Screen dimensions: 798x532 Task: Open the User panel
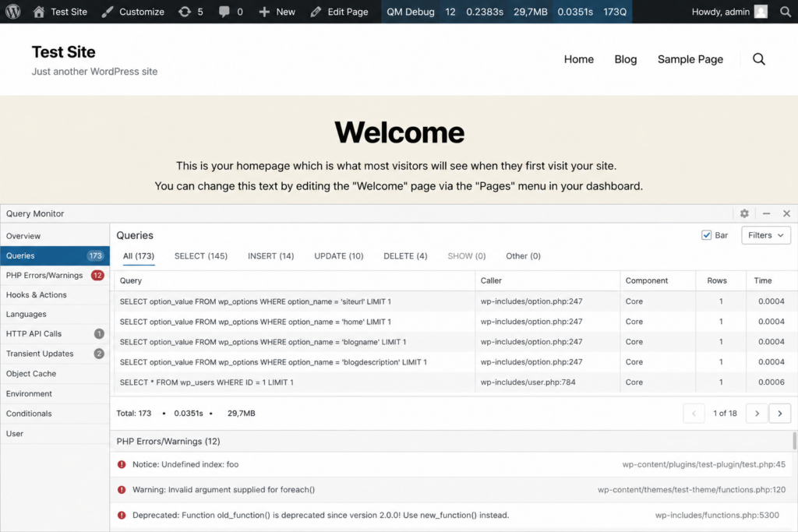click(x=55, y=433)
